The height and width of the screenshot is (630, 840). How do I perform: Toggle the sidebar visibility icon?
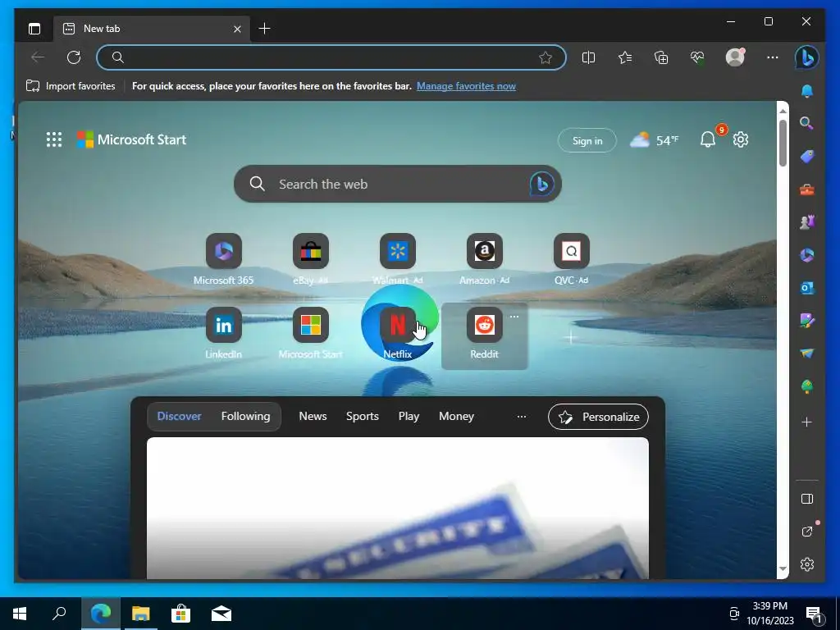click(807, 499)
